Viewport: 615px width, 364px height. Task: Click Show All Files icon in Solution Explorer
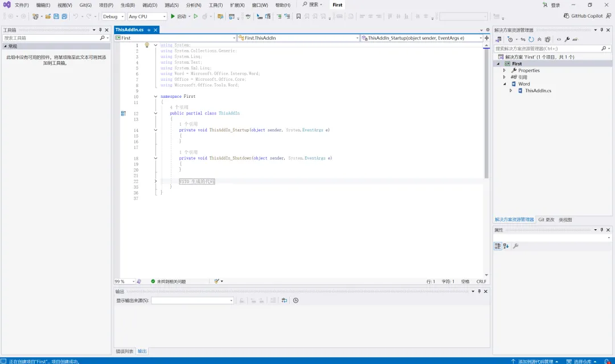(548, 40)
